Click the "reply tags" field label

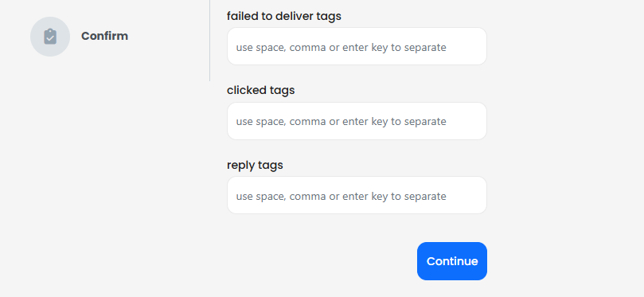click(255, 165)
